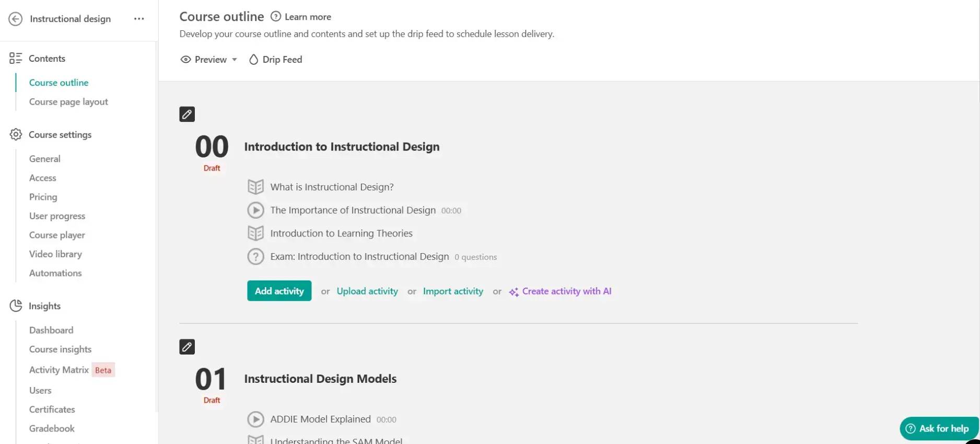The image size is (980, 444).
Task: Click the Preview eye icon
Action: pos(185,60)
